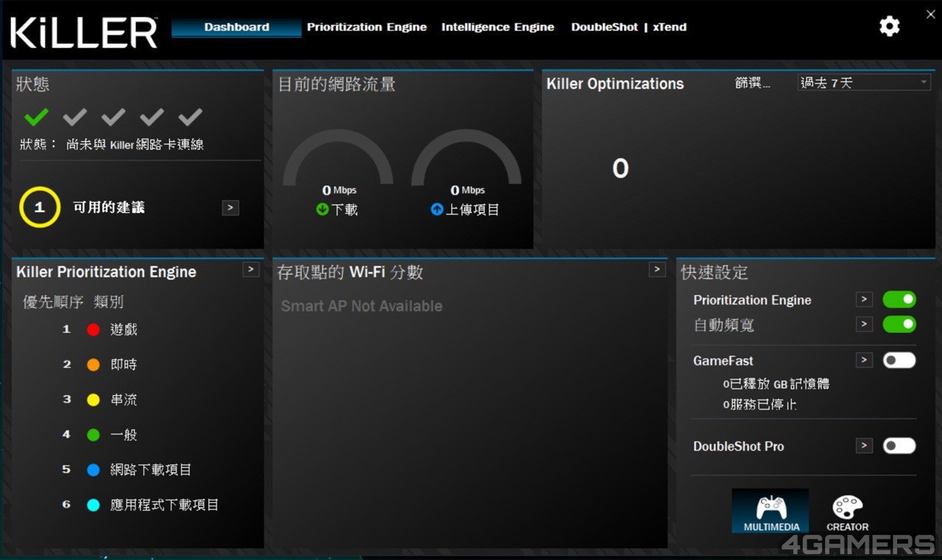Click the blue 網路下載項目 category dot
This screenshot has height=560, width=942.
(93, 470)
